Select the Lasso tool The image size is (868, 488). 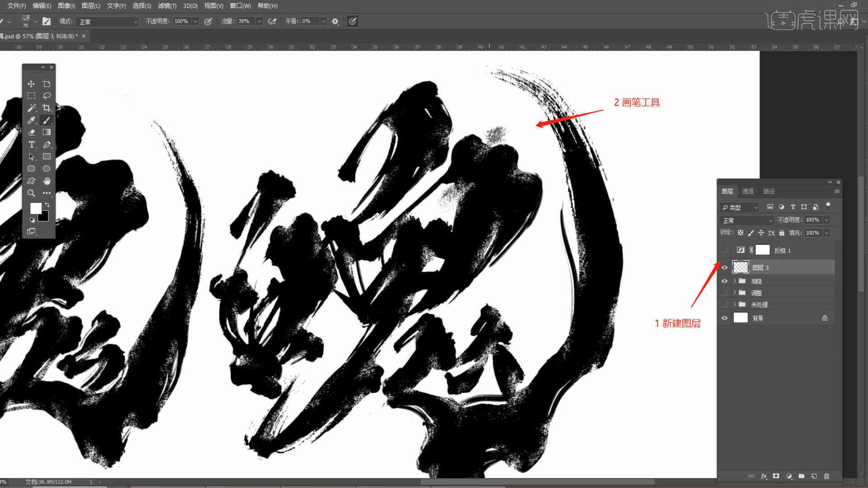tap(47, 96)
